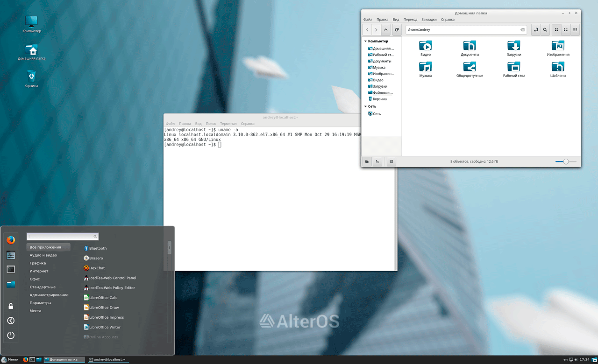Collapse the Сеть section in sidebar
The width and height of the screenshot is (598, 364).
[366, 106]
